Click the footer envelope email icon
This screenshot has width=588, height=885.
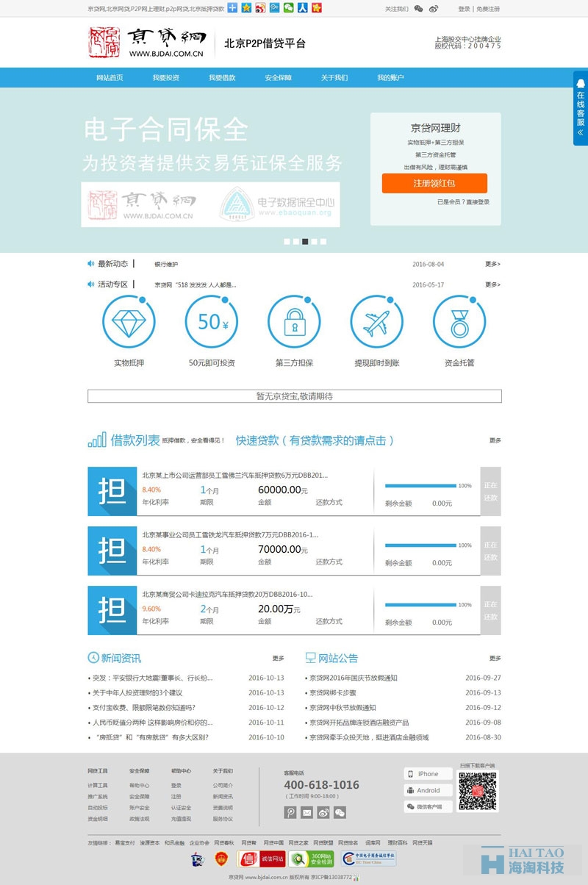click(306, 812)
